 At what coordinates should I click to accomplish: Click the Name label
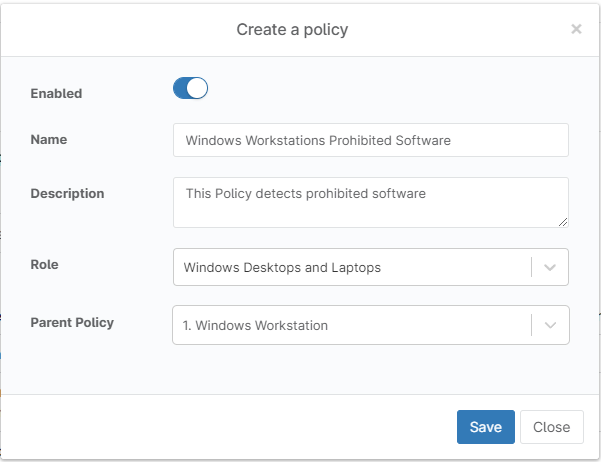click(x=49, y=140)
